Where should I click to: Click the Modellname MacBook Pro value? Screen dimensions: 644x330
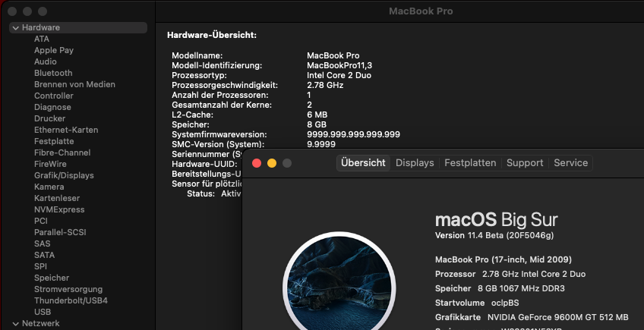click(x=333, y=56)
